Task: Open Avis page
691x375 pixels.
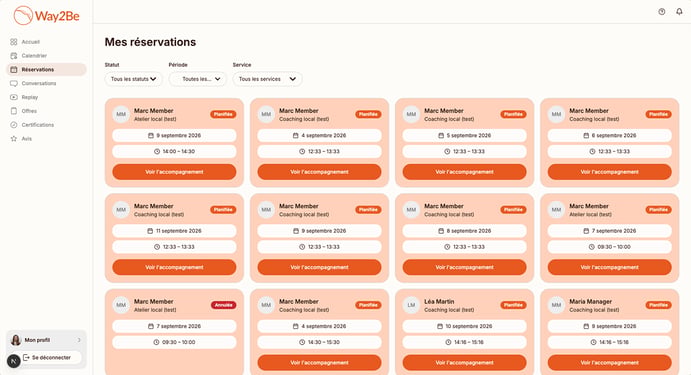Action: point(46,138)
